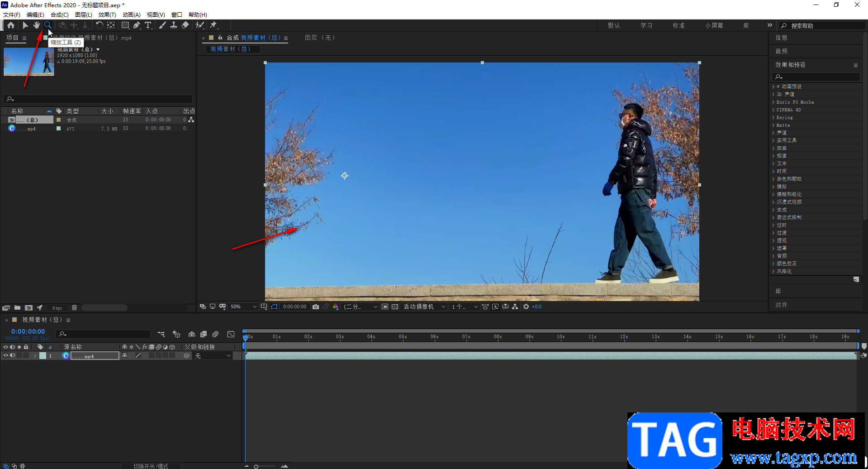Click the 切换开关/模式 button
868x469 pixels.
151,466
